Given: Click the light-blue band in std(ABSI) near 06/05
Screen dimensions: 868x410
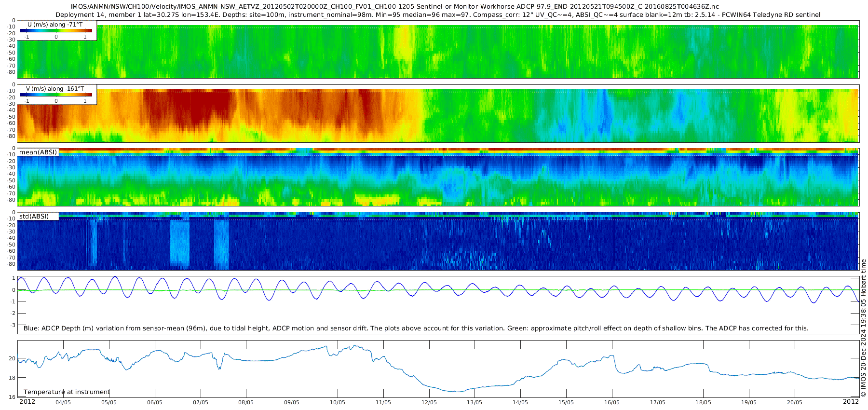Looking at the screenshot, I should pyautogui.click(x=179, y=244).
